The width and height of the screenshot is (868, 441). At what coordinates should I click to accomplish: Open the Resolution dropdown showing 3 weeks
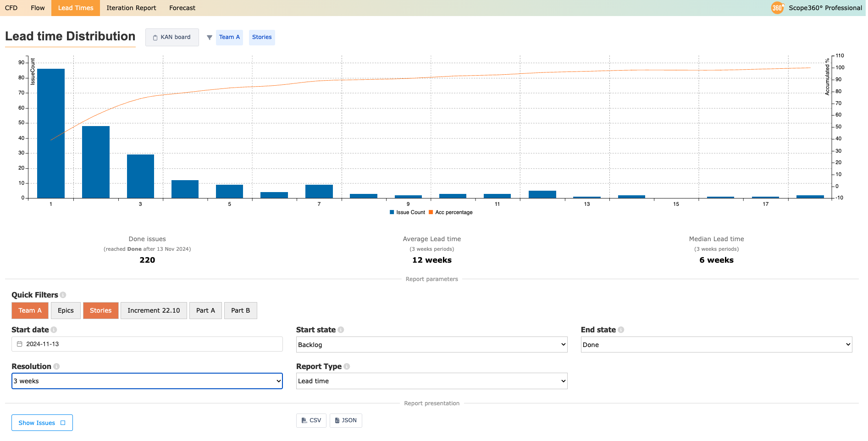click(147, 381)
